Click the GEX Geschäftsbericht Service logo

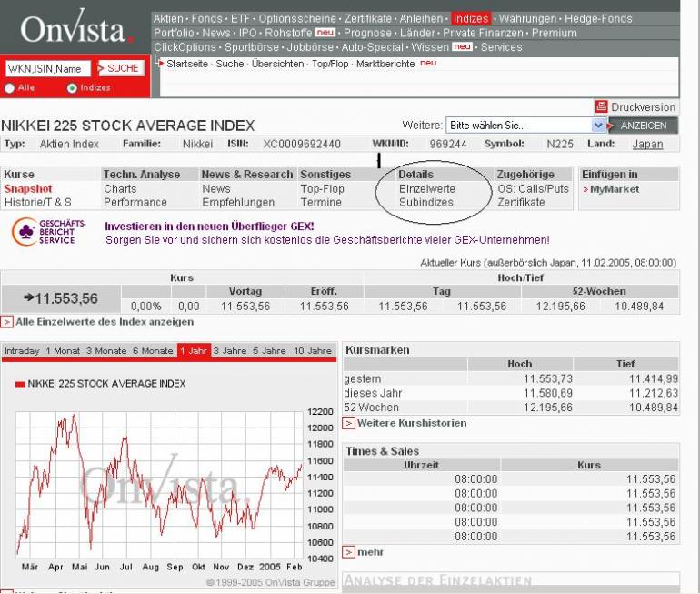(x=51, y=232)
